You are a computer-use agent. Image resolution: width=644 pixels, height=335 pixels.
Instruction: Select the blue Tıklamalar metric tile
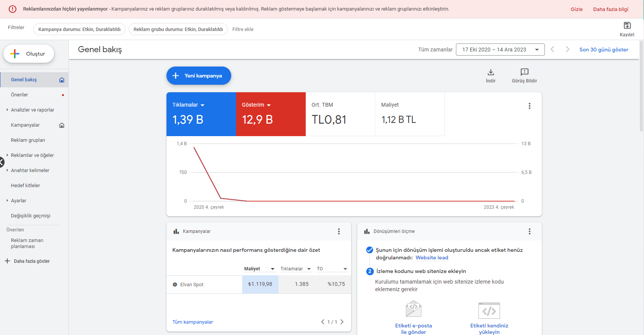[x=201, y=114]
